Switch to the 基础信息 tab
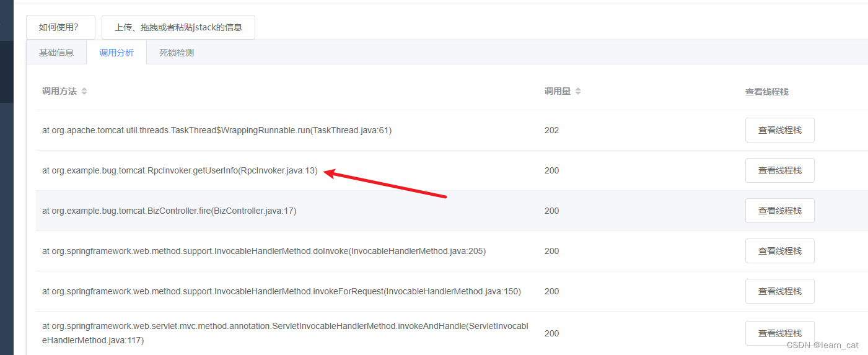The height and width of the screenshot is (355, 868). pos(56,53)
